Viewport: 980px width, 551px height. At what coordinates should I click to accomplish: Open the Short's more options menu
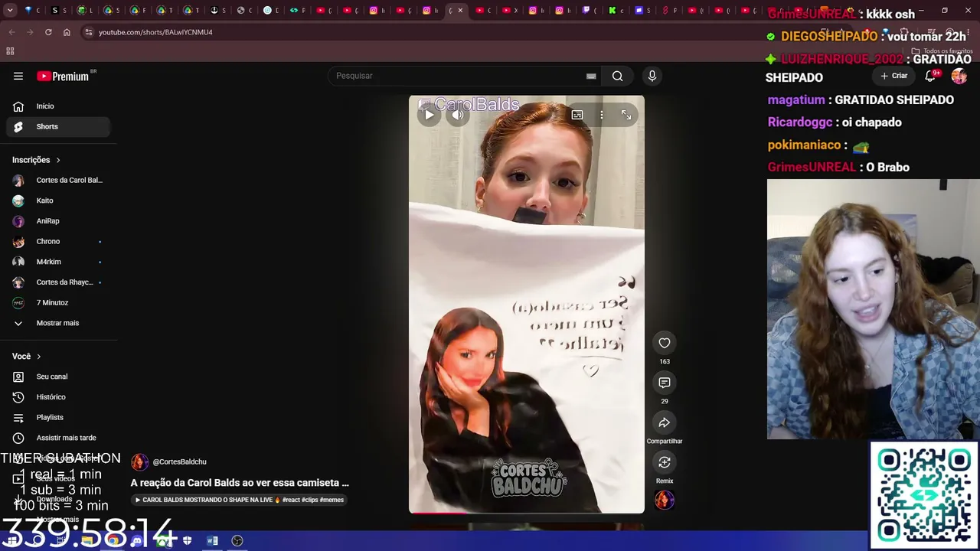coord(602,115)
